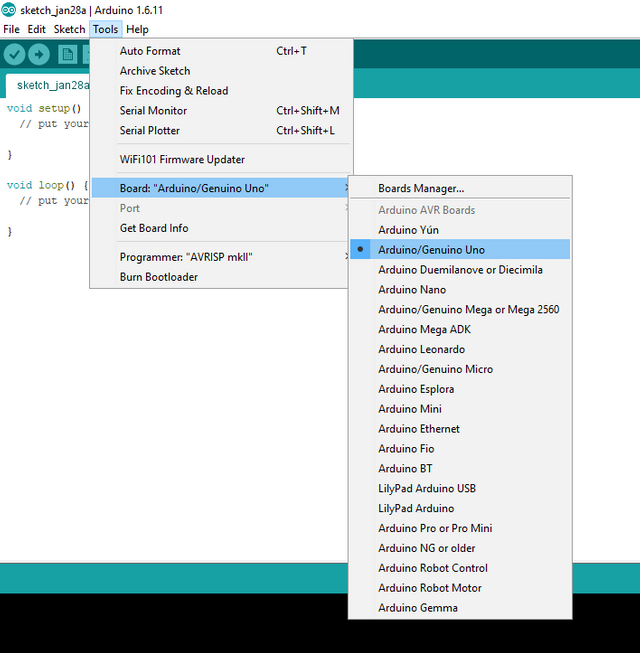Choose Arduino Gemma board
Image resolution: width=640 pixels, height=653 pixels.
460,608
